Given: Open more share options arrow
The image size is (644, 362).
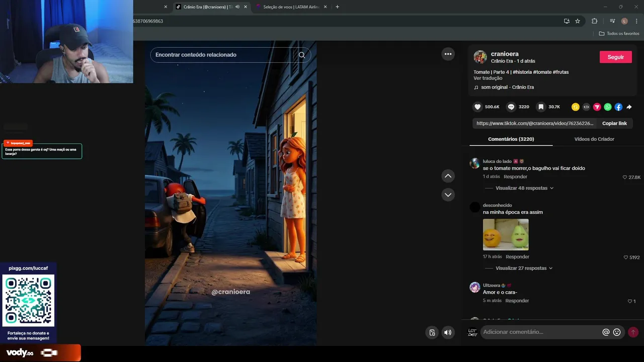Looking at the screenshot, I should [x=629, y=107].
